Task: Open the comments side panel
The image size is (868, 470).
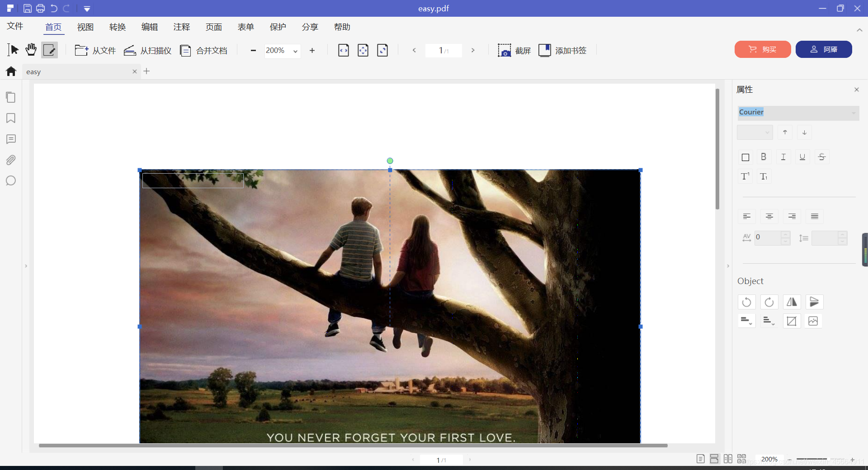Action: point(11,139)
